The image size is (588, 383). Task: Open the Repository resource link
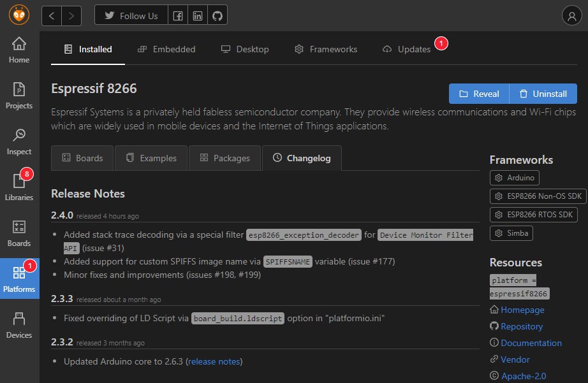(x=522, y=326)
